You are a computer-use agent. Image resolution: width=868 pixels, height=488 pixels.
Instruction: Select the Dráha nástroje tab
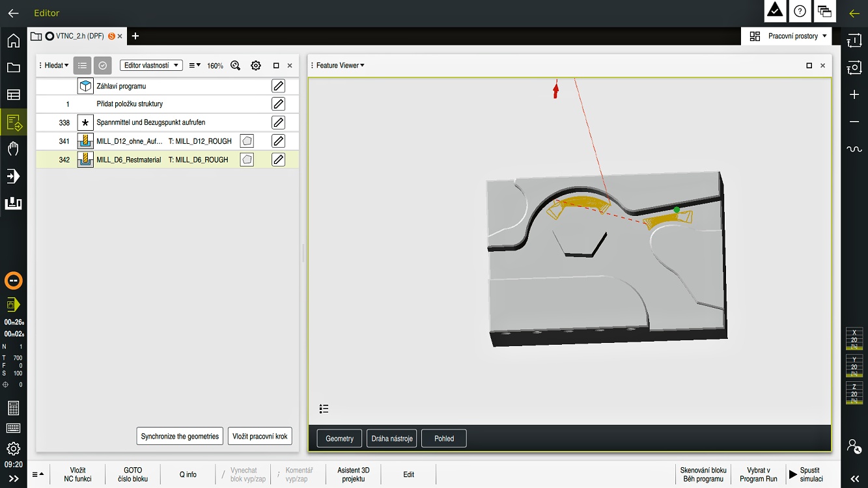(x=392, y=439)
